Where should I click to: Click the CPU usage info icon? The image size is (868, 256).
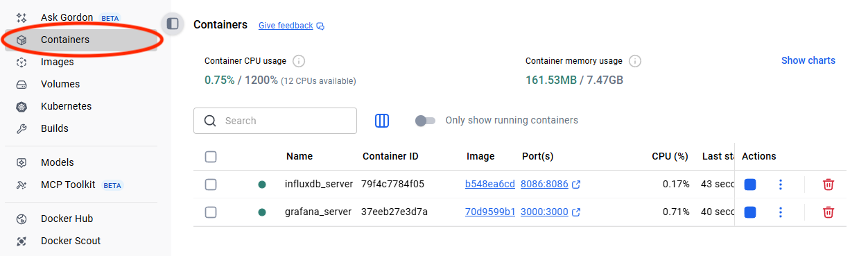[x=299, y=61]
